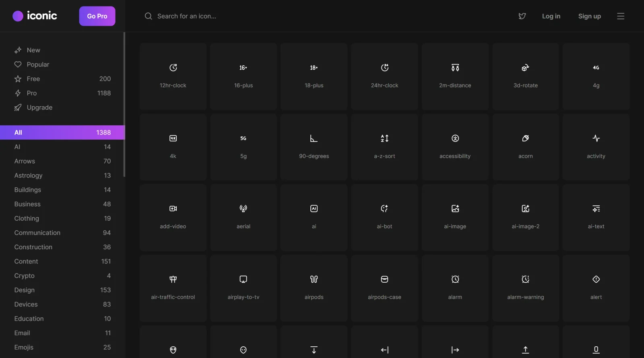Open the Email category
The height and width of the screenshot is (358, 644).
pyautogui.click(x=62, y=333)
